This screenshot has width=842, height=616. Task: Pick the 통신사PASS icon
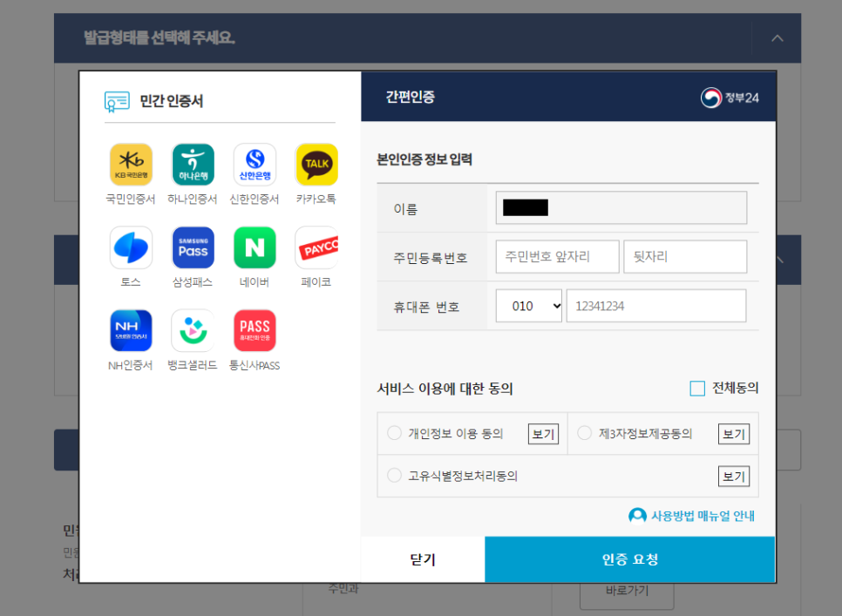tap(255, 330)
